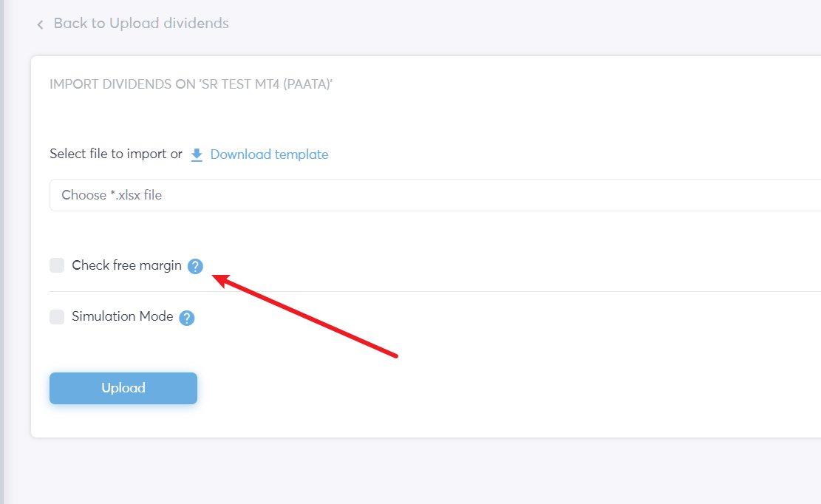Open the help tooltip for Simulation Mode
The image size is (821, 504).
coord(186,318)
